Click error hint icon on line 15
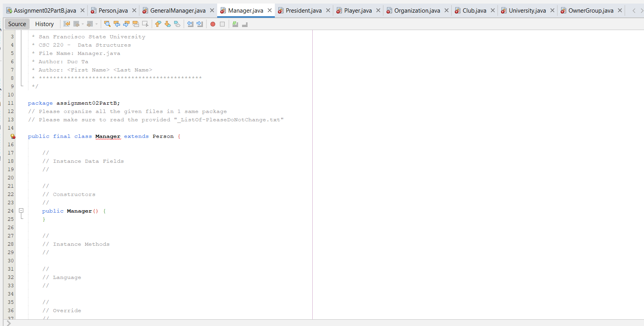The height and width of the screenshot is (326, 644). click(x=13, y=136)
